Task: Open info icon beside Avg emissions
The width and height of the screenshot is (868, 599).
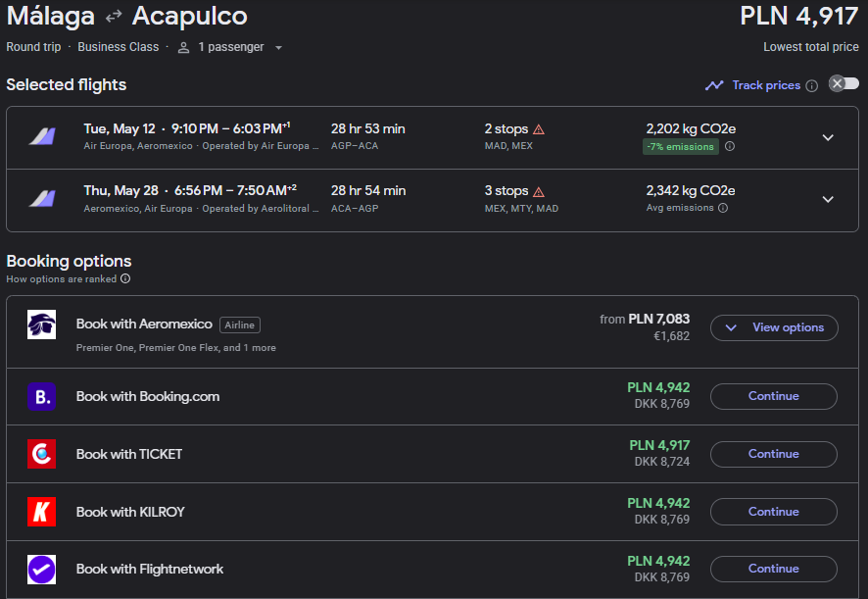Action: point(722,208)
